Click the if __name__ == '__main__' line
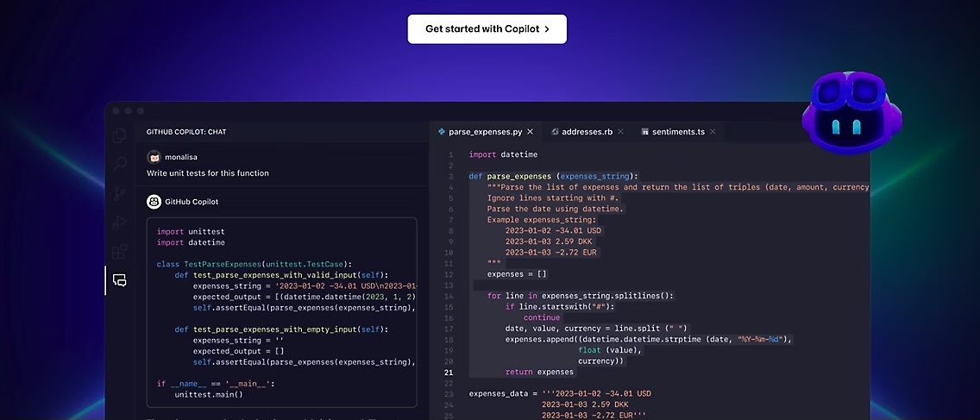 point(216,384)
